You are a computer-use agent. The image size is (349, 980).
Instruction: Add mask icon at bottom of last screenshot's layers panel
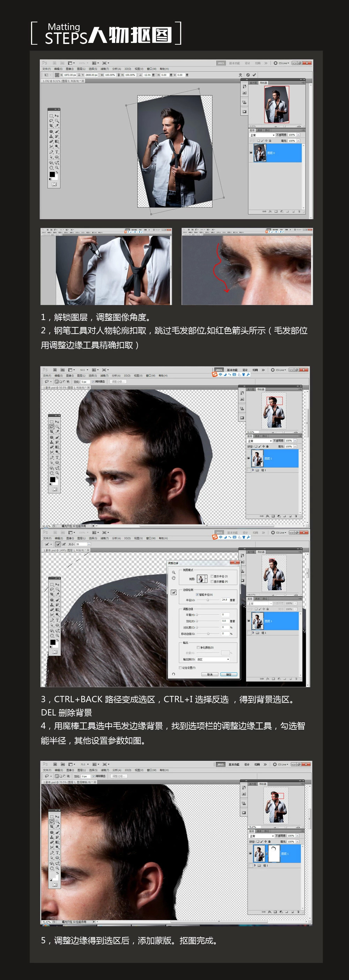click(275, 912)
